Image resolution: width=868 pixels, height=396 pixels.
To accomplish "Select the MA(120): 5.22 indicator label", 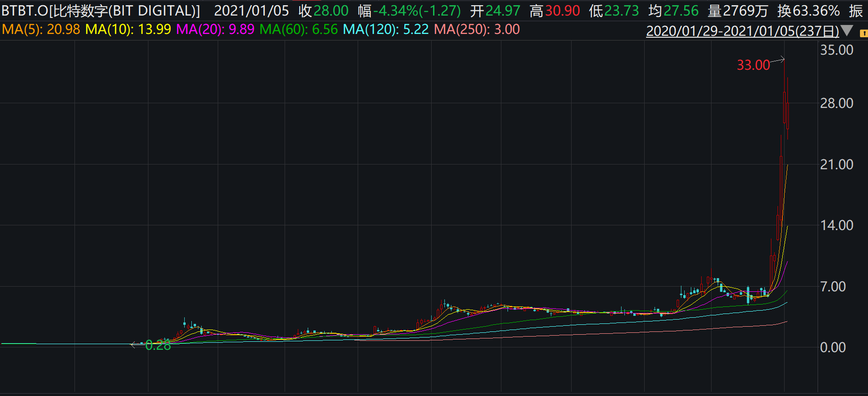I will (386, 29).
